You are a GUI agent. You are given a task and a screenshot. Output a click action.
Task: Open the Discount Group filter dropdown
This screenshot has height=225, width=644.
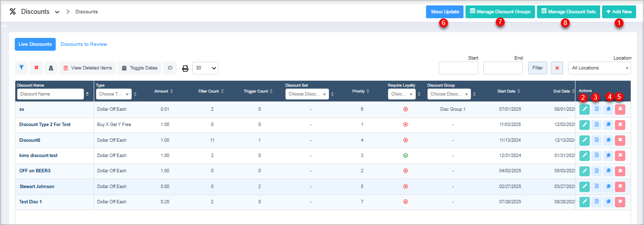pos(449,94)
